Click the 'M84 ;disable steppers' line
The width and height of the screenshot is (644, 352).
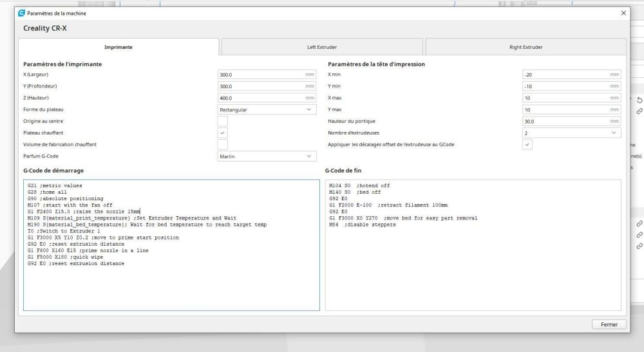362,225
